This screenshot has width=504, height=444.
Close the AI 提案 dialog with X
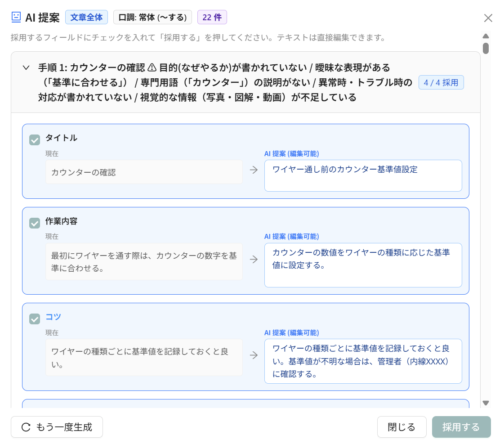point(488,18)
